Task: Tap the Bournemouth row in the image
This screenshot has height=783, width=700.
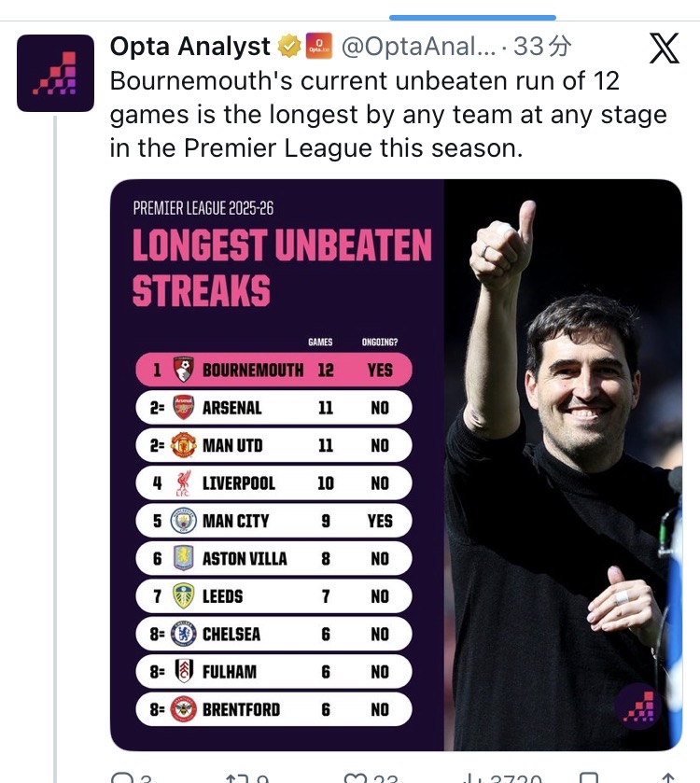Action: [x=273, y=370]
